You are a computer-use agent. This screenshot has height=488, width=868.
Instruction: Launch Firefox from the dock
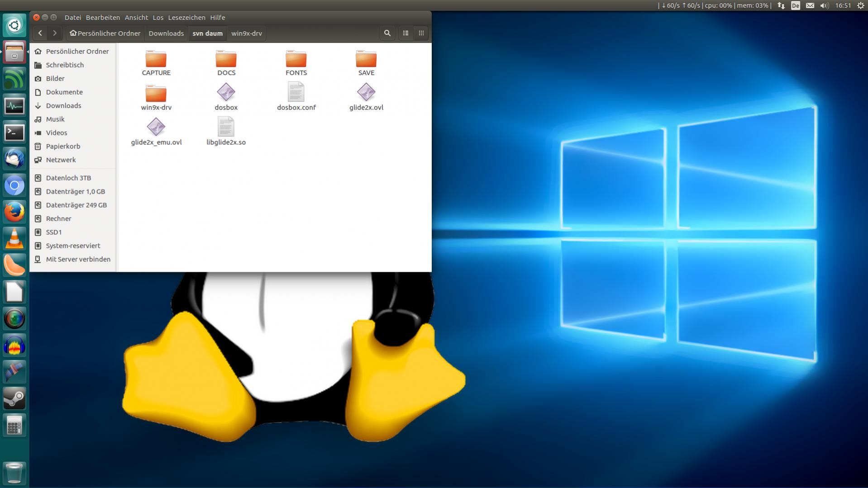tap(14, 212)
